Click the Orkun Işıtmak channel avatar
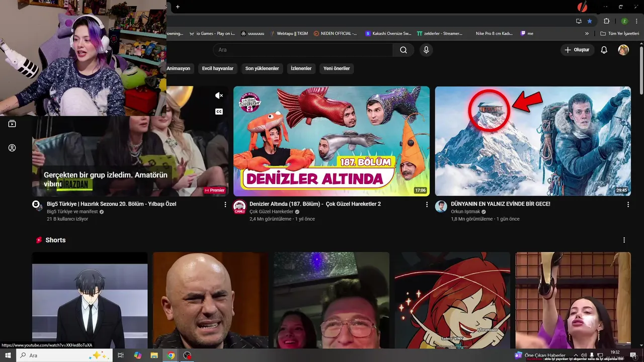The width and height of the screenshot is (644, 362). (x=441, y=206)
